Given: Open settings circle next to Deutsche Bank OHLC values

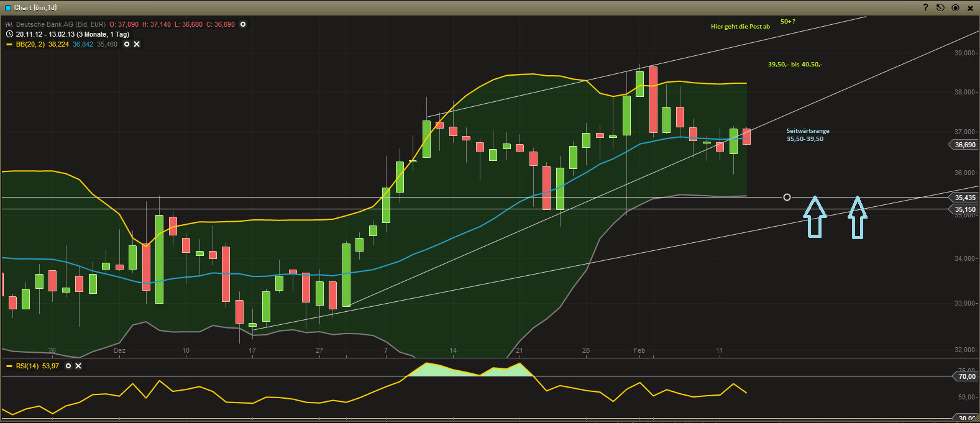Looking at the screenshot, I should tap(243, 24).
